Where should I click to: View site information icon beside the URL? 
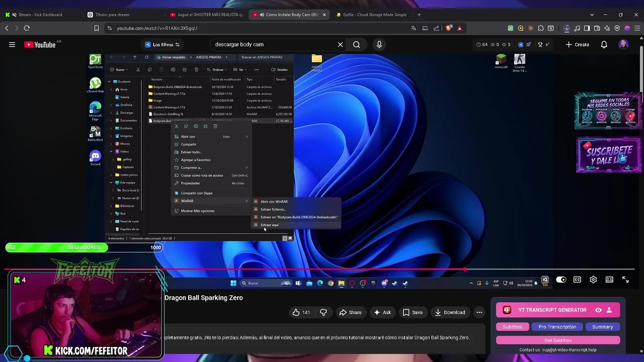[x=110, y=28]
